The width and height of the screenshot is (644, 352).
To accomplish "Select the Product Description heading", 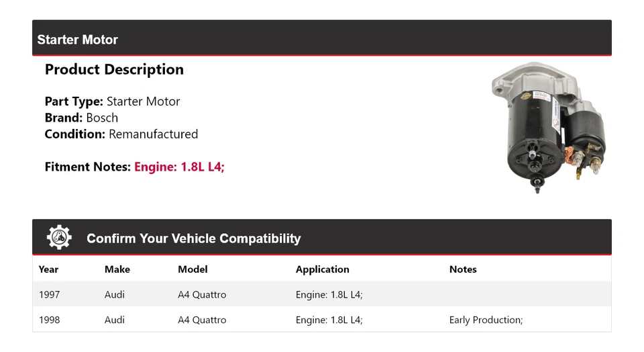I will tap(114, 70).
